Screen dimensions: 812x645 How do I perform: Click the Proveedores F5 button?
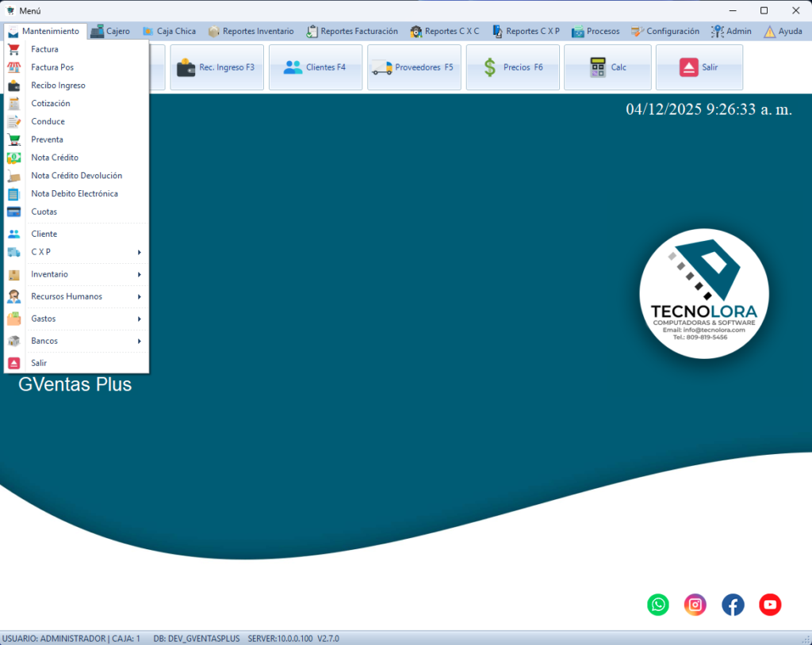tap(414, 67)
